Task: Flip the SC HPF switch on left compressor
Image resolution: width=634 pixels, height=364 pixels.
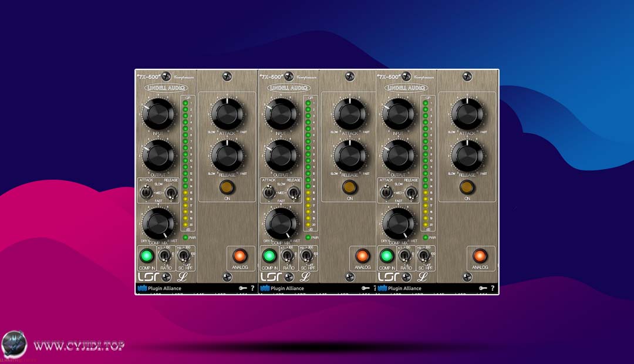Action: (184, 255)
